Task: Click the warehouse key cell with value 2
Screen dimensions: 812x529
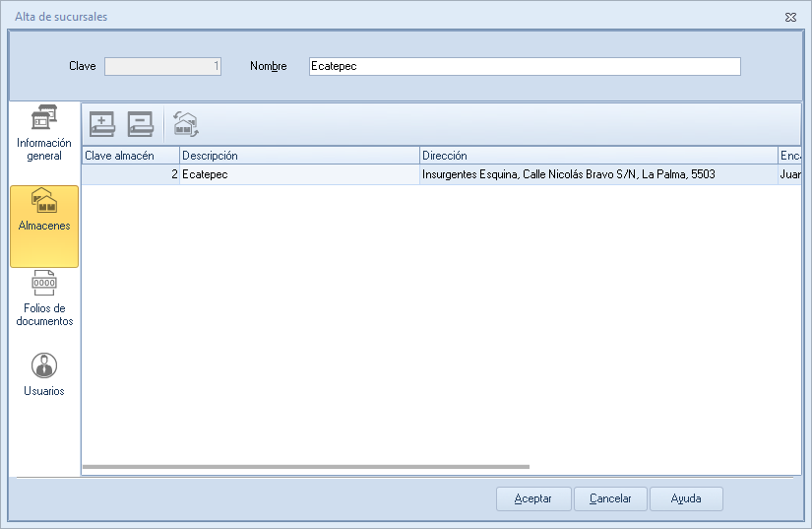Action: point(130,174)
